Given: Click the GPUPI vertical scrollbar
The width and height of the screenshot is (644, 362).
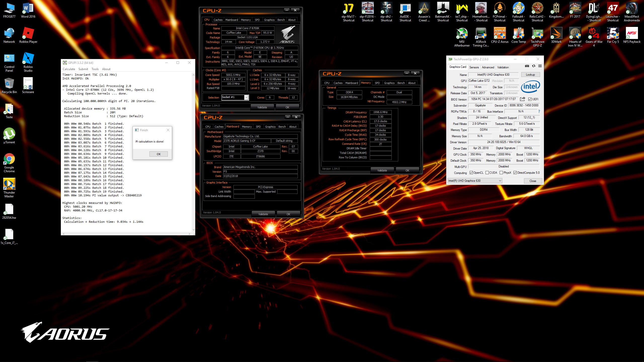Looking at the screenshot, I should click(193, 152).
